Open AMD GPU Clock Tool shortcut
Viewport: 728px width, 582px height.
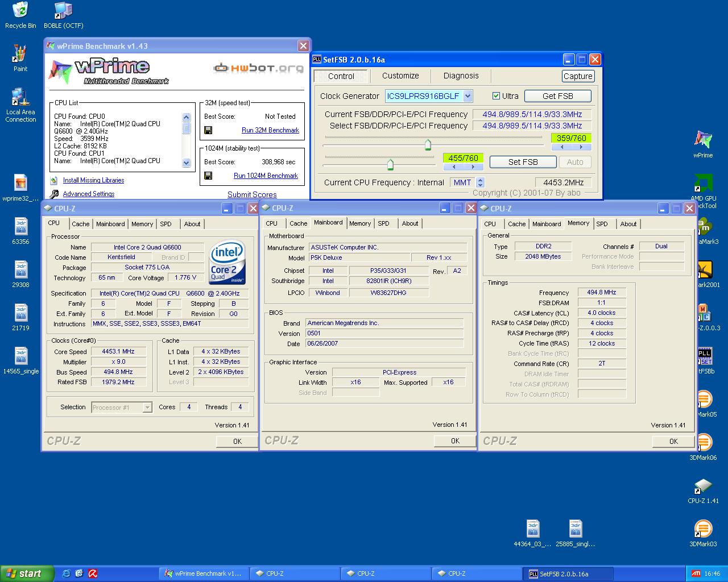point(703,192)
